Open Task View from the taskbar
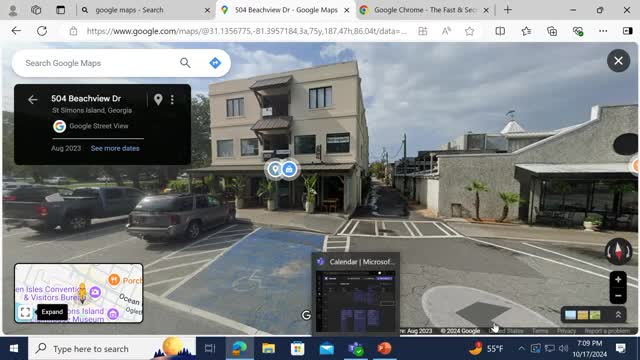 click(x=210, y=349)
